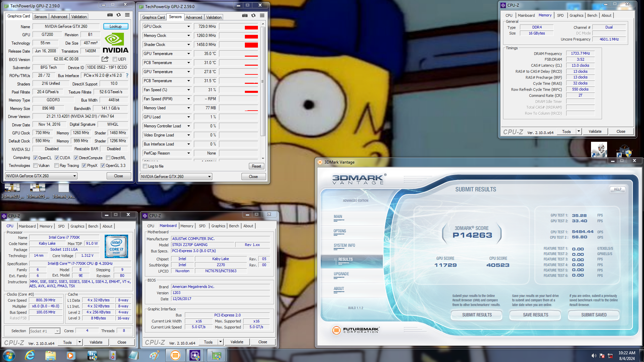Toggle CUDA checkbox

(x=57, y=158)
